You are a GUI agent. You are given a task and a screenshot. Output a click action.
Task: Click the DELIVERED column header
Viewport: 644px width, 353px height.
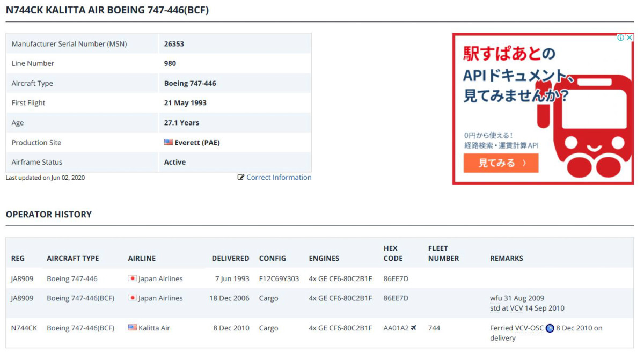pos(230,258)
